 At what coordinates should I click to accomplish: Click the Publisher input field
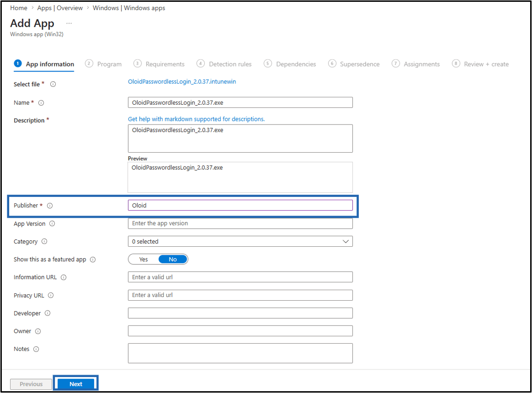click(240, 205)
